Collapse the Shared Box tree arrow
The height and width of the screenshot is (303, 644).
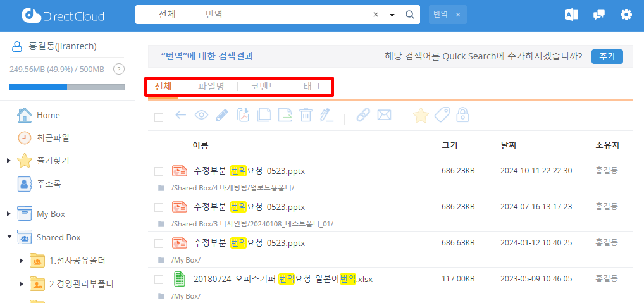coord(9,237)
